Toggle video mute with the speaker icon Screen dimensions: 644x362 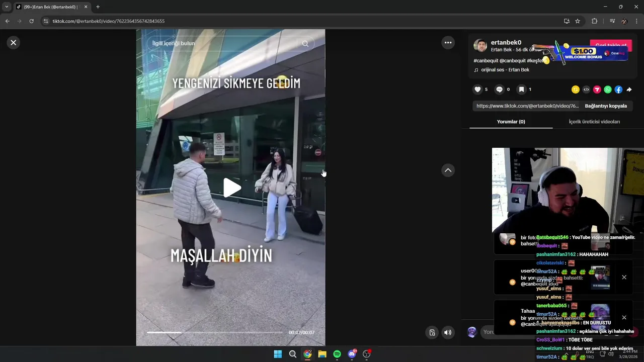(x=448, y=332)
